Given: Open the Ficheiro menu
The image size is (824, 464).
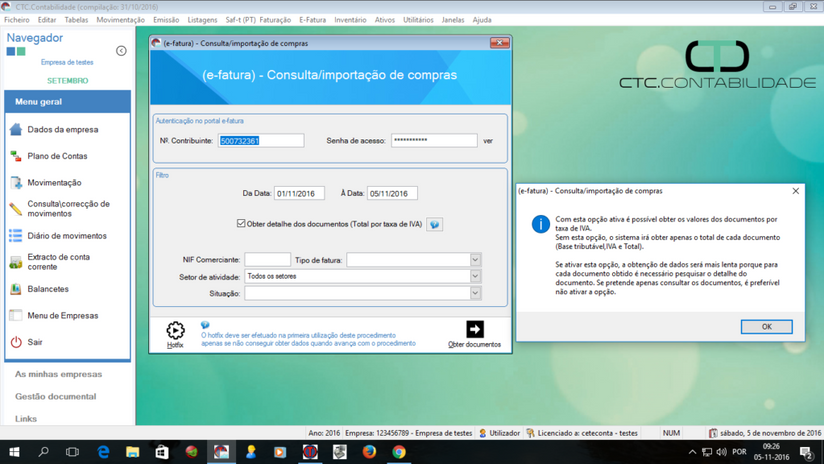Looking at the screenshot, I should [17, 20].
